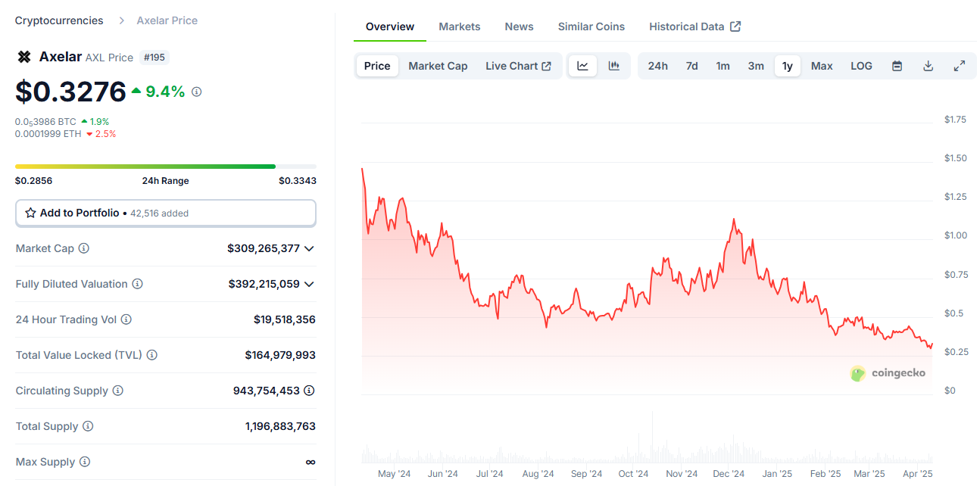The height and width of the screenshot is (486, 980).
Task: Switch chart to Market Cap view
Action: coord(438,66)
